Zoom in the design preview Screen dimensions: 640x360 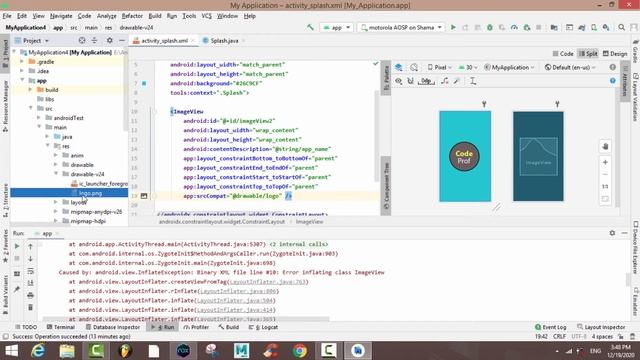coord(605,162)
